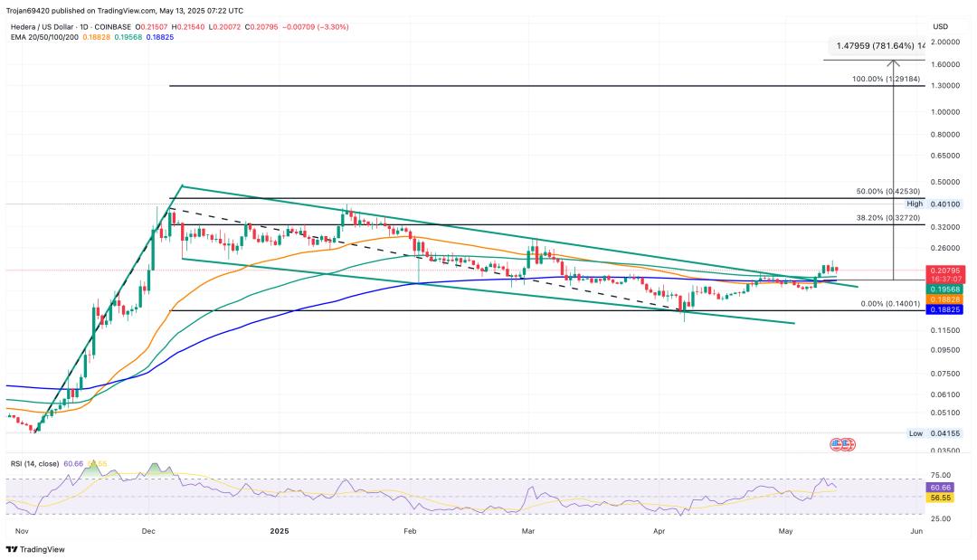The height and width of the screenshot is (560, 977).
Task: Click the high price H0.21540 value
Action: coord(188,27)
